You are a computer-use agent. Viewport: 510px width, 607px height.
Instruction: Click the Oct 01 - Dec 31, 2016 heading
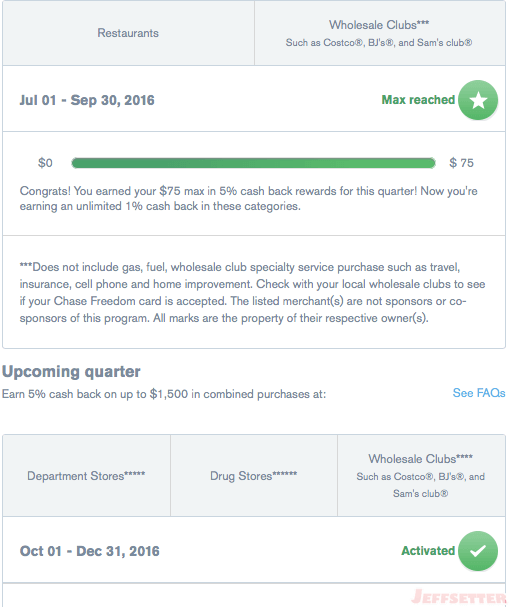(x=89, y=551)
